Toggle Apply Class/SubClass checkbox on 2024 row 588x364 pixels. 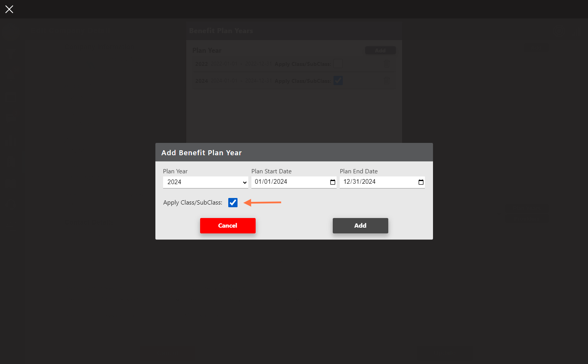(338, 81)
